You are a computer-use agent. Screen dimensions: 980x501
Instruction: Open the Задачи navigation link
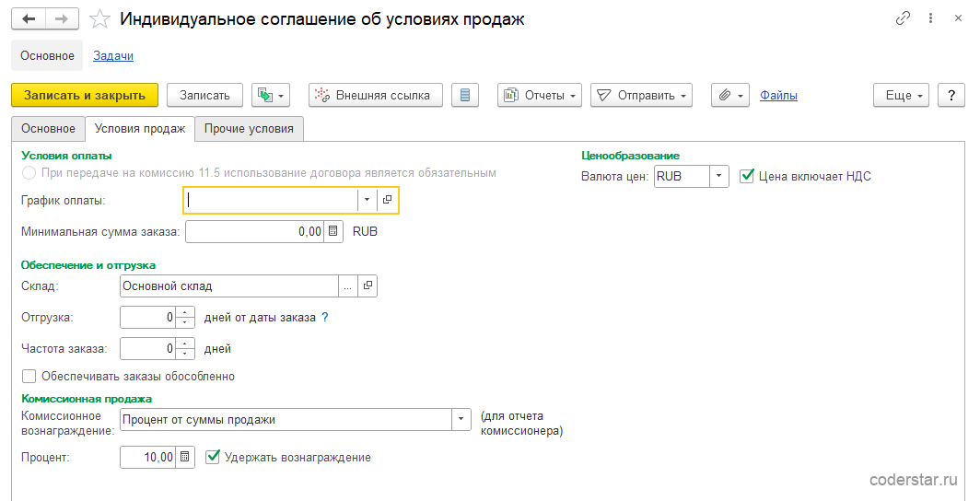pyautogui.click(x=113, y=55)
